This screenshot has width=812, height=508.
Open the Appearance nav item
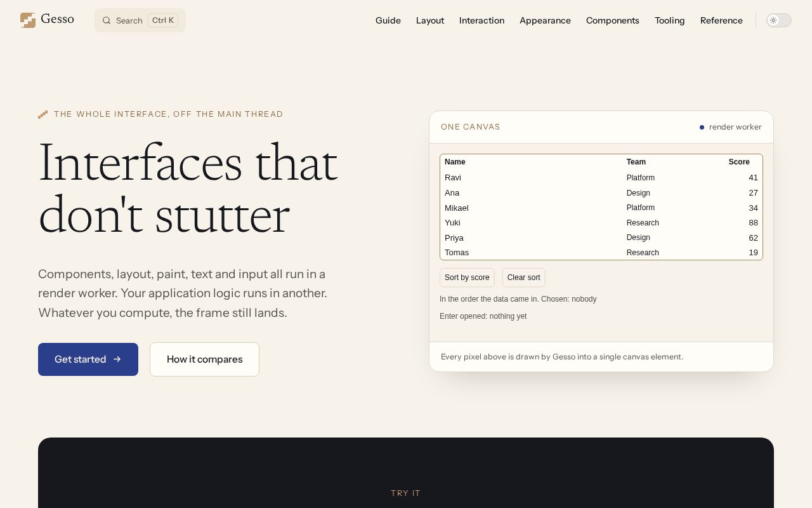click(545, 20)
